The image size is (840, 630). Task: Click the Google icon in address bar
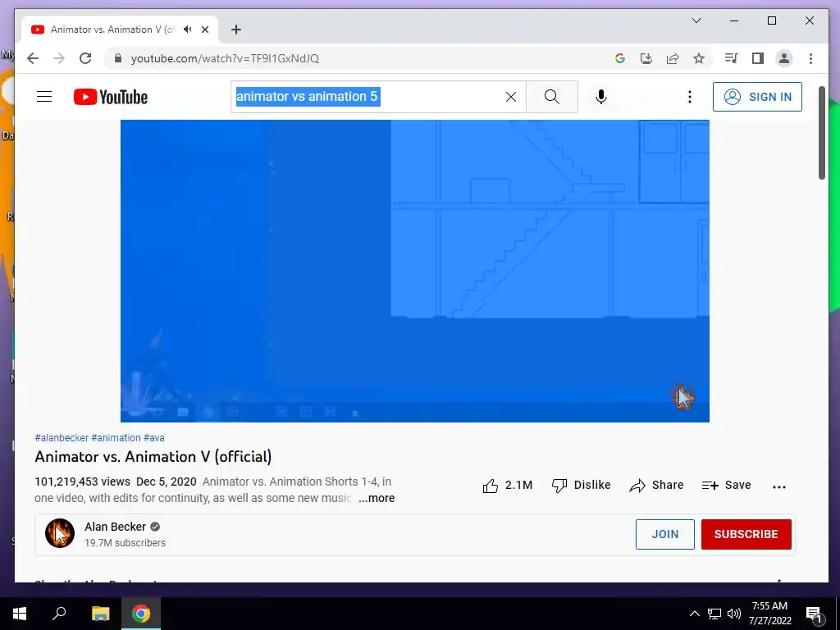point(620,58)
